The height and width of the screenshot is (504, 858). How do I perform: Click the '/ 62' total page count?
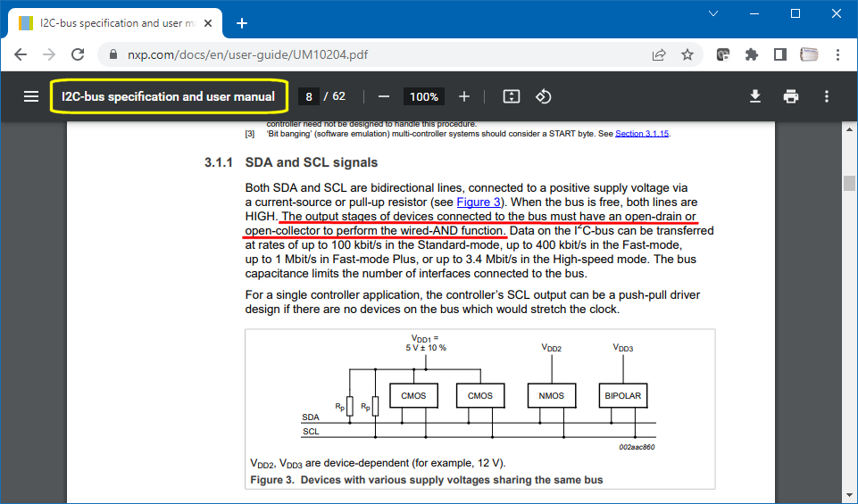pyautogui.click(x=334, y=96)
